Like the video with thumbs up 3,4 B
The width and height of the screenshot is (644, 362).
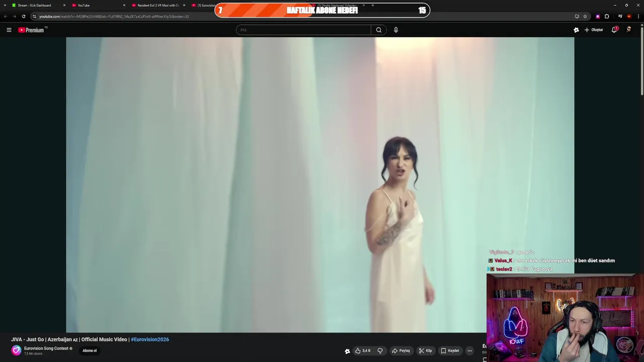click(363, 351)
